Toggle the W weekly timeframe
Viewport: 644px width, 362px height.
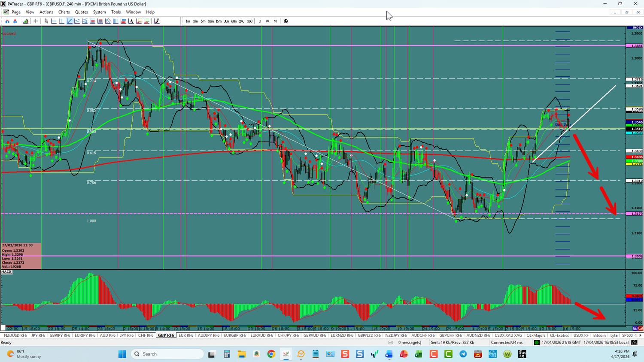click(267, 21)
